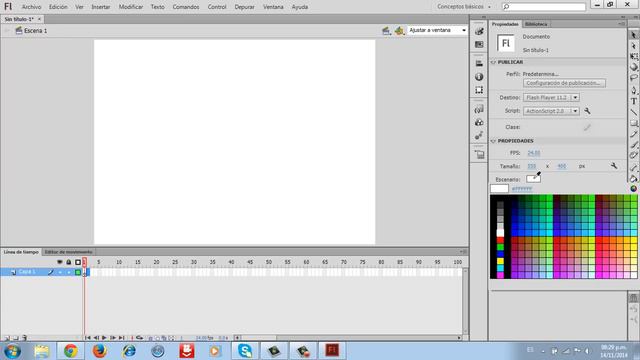Viewport: 640px width, 360px height.
Task: Open Destino Flash Player dropdown
Action: point(551,98)
